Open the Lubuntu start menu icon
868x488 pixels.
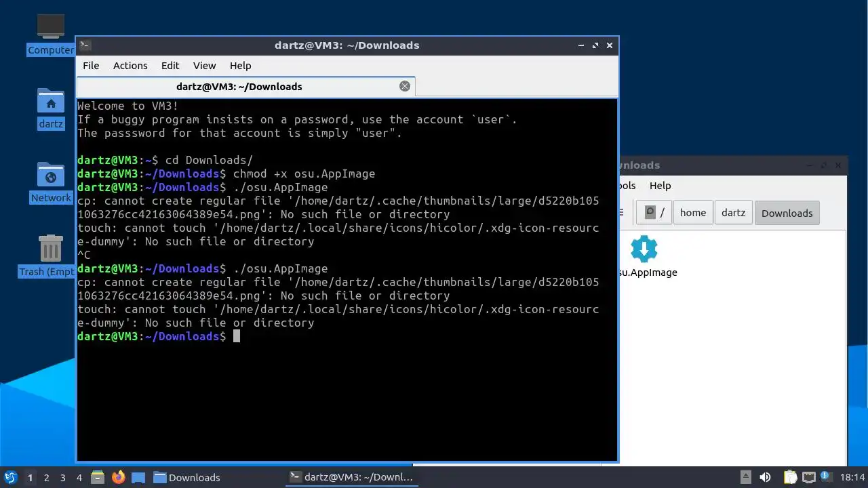[10, 477]
